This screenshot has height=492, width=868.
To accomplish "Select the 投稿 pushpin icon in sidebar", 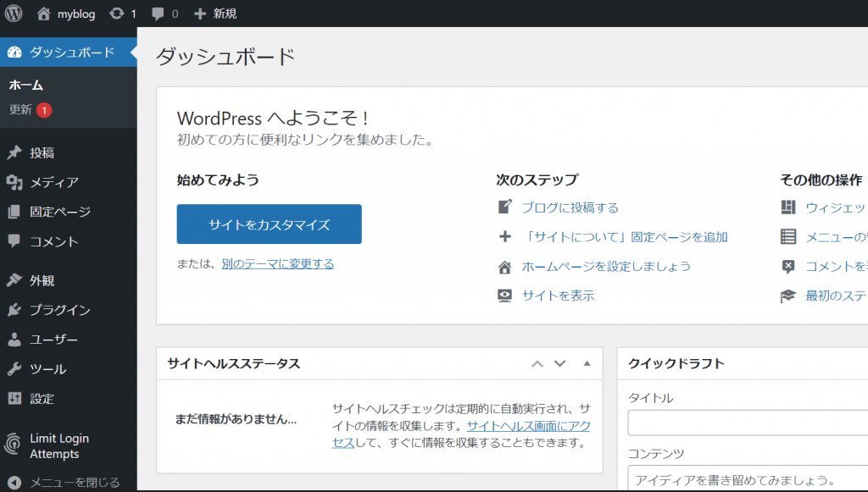I will click(x=17, y=152).
